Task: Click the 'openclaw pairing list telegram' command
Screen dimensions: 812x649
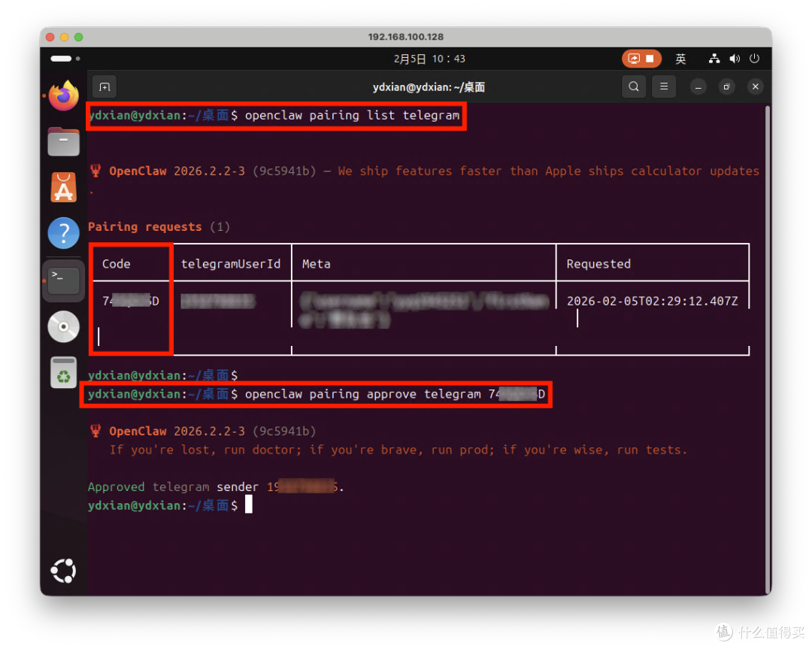Action: 352,116
